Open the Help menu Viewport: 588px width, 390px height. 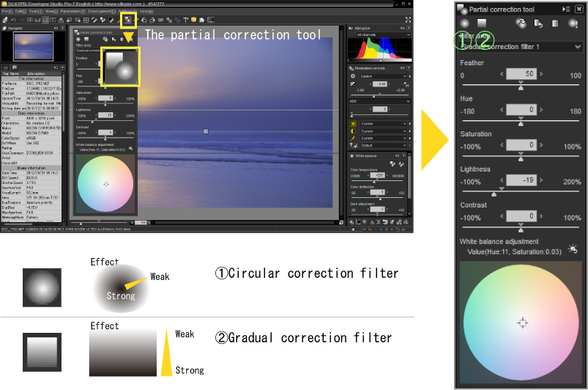click(146, 12)
